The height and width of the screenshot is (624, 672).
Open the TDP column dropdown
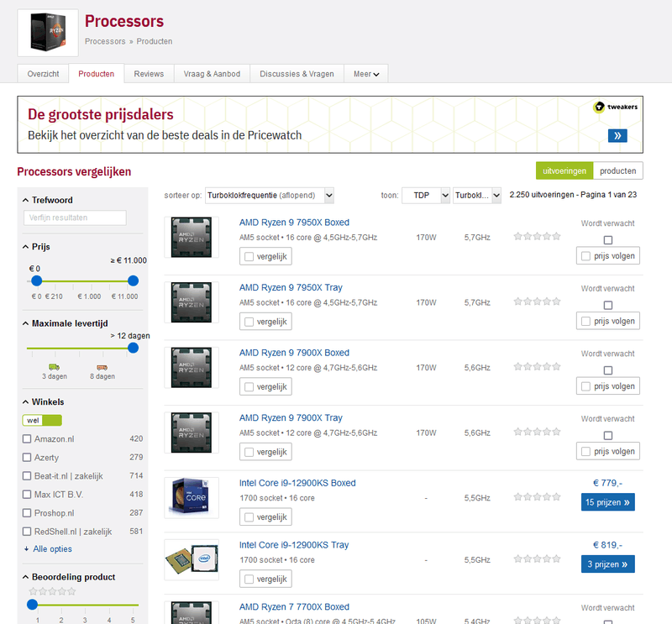coord(426,196)
